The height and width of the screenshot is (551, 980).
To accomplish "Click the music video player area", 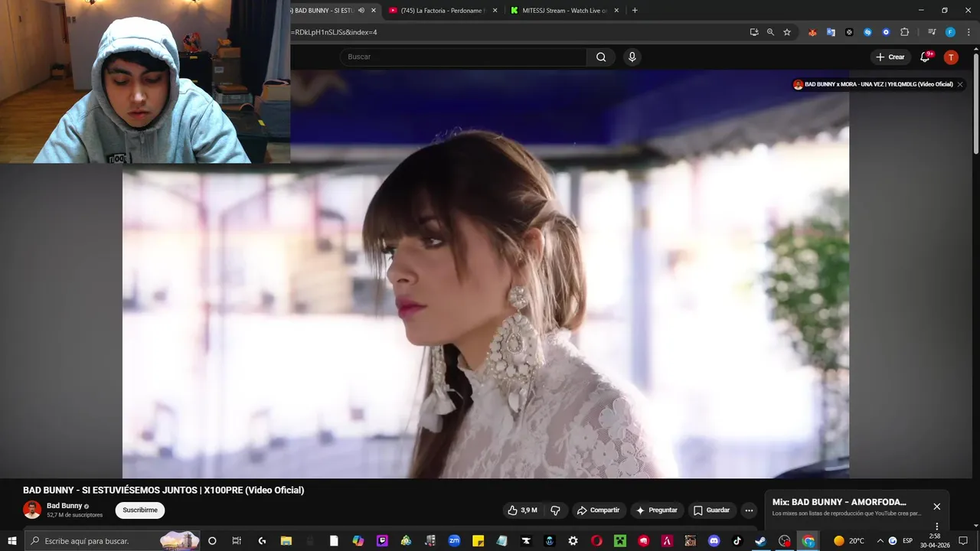I will (x=485, y=273).
